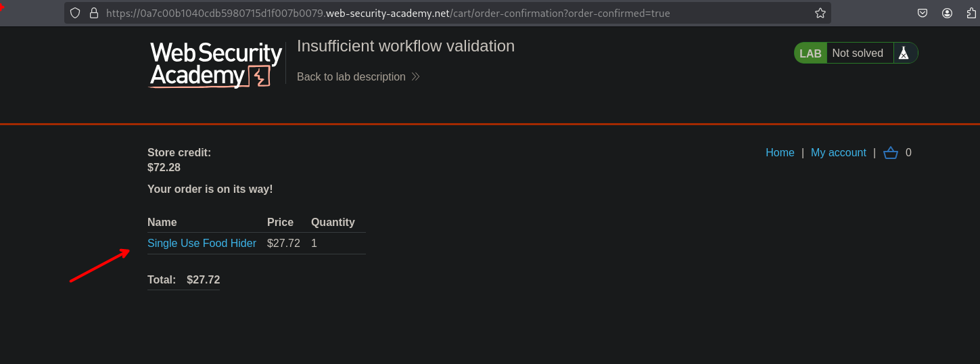This screenshot has width=980, height=364.
Task: Open the shopping basket cart icon
Action: click(x=891, y=153)
